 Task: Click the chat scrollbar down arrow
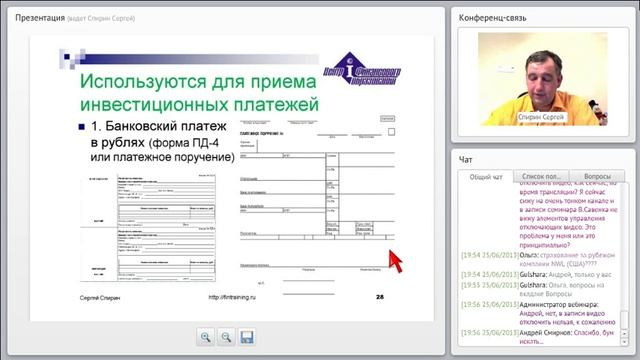[624, 342]
